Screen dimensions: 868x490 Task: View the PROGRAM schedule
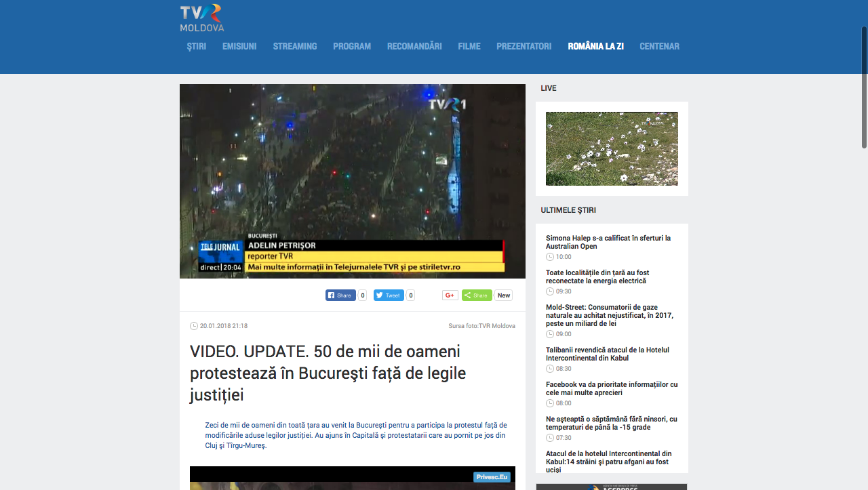point(352,47)
